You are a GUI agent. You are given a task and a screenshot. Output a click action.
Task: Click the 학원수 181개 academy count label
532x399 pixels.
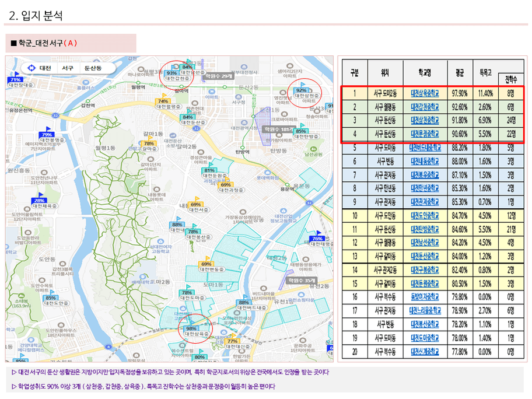pyautogui.click(x=279, y=129)
